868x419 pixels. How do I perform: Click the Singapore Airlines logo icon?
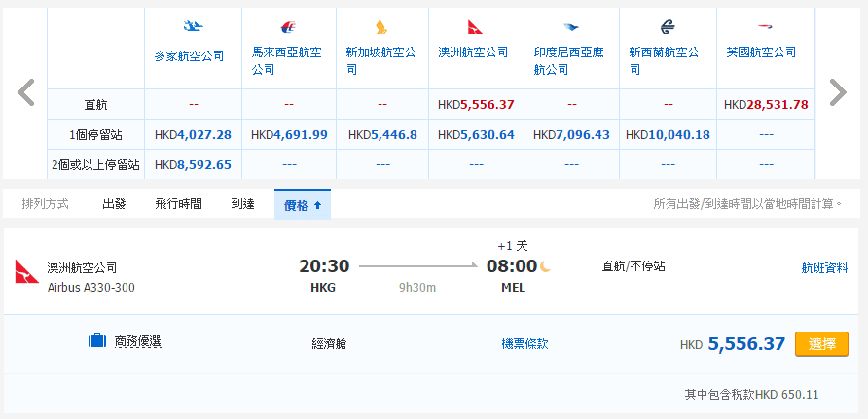(380, 27)
